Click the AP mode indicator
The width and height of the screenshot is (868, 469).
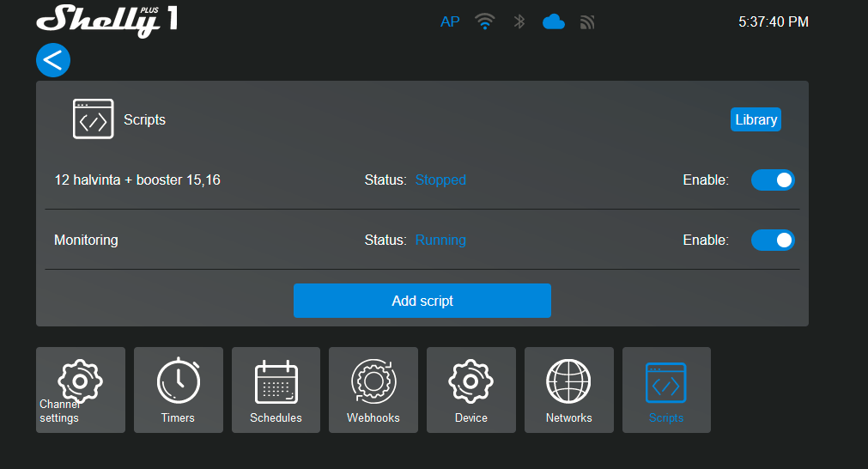450,21
